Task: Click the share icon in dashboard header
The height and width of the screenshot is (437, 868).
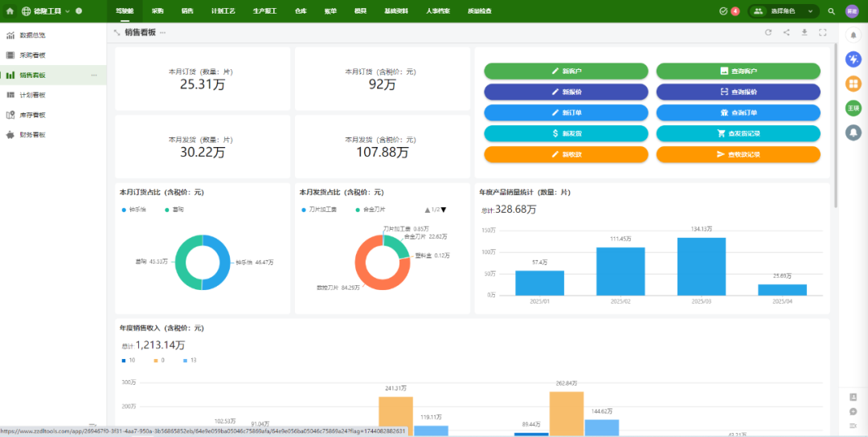Action: click(x=786, y=32)
